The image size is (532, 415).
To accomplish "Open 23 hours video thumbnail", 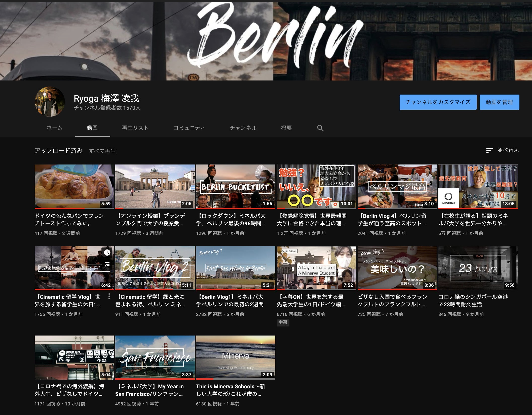I will coord(478,268).
